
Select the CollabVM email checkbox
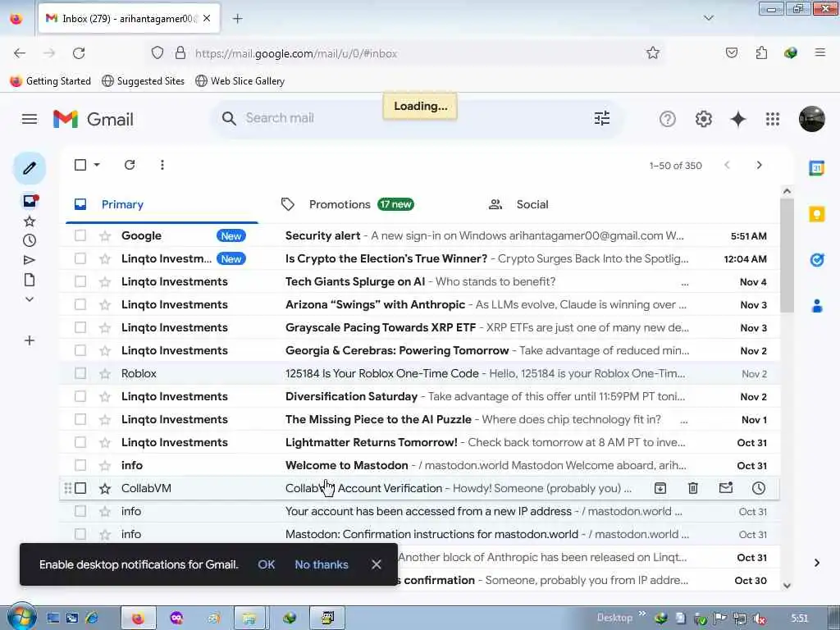pyautogui.click(x=80, y=488)
